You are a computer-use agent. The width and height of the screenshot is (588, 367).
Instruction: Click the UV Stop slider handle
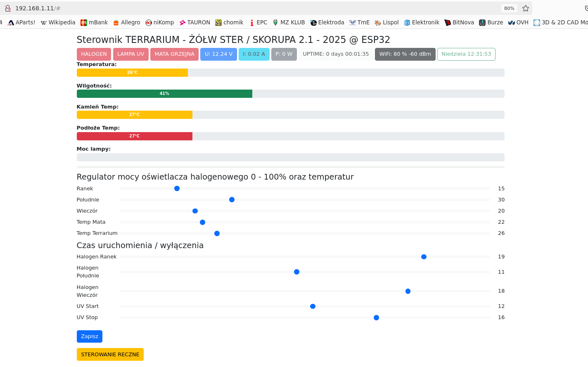pyautogui.click(x=376, y=318)
